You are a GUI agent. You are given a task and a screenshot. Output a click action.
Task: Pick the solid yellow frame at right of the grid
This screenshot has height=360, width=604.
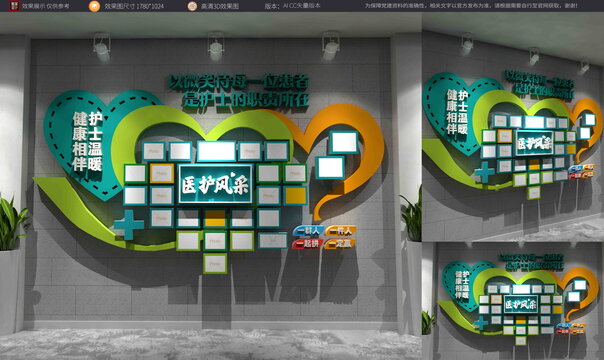[296, 196]
